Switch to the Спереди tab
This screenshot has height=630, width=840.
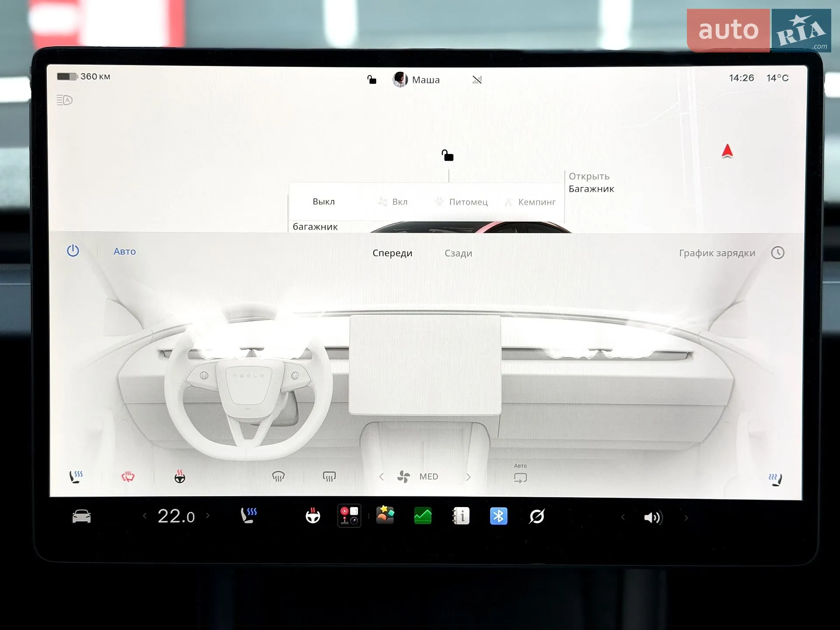[392, 253]
